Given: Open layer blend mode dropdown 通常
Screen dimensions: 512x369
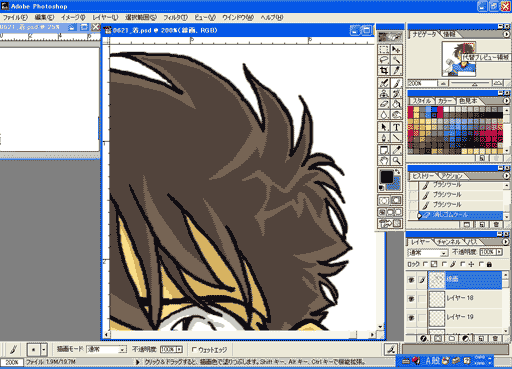Looking at the screenshot, I should point(427,253).
